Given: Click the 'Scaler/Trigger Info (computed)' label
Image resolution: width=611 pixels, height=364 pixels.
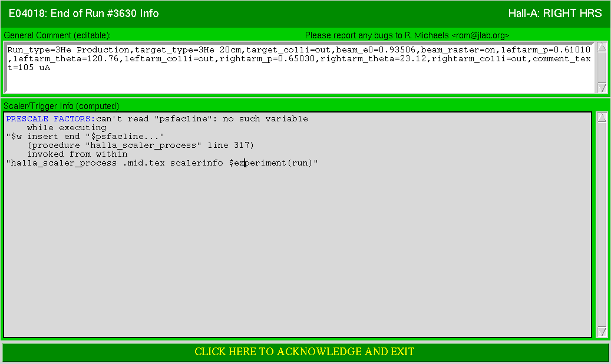Looking at the screenshot, I should pyautogui.click(x=61, y=106).
